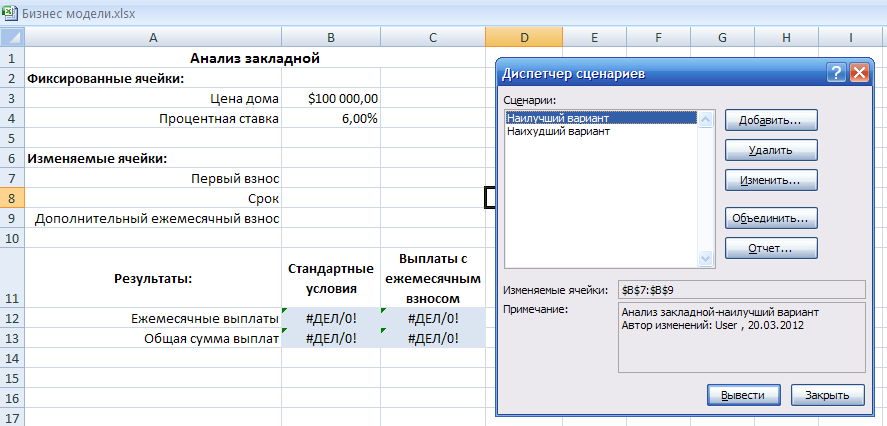This screenshot has width=887, height=426.
Task: Show selected scenario with Вывести
Action: 743,395
